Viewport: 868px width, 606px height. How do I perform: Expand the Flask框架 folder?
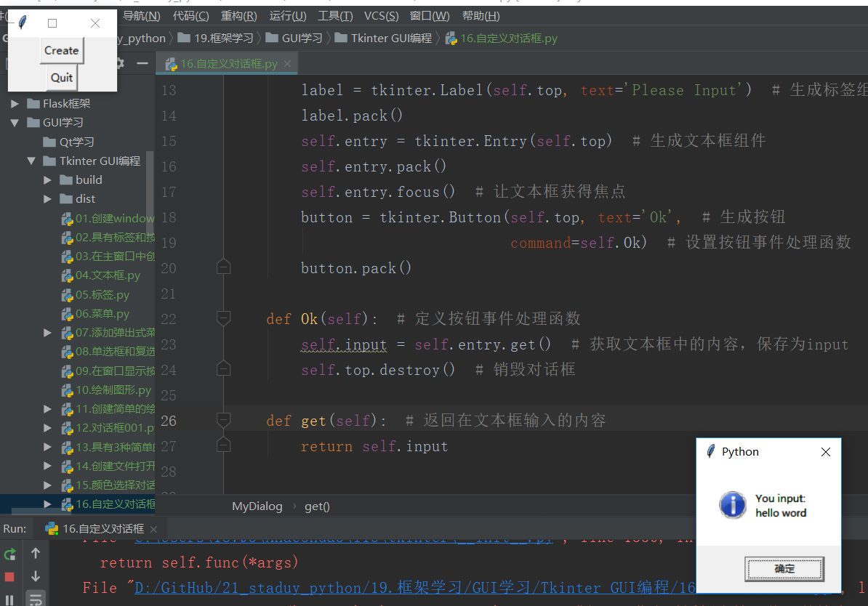tap(15, 103)
